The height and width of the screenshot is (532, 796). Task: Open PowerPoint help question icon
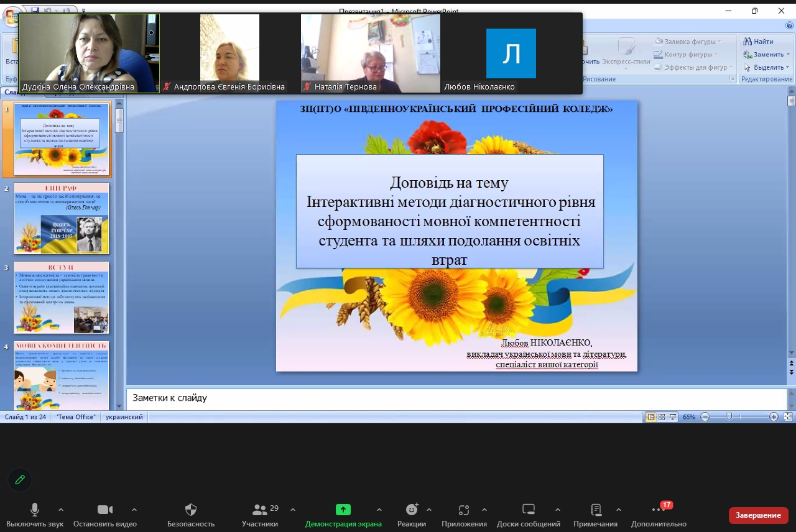pyautogui.click(x=788, y=25)
